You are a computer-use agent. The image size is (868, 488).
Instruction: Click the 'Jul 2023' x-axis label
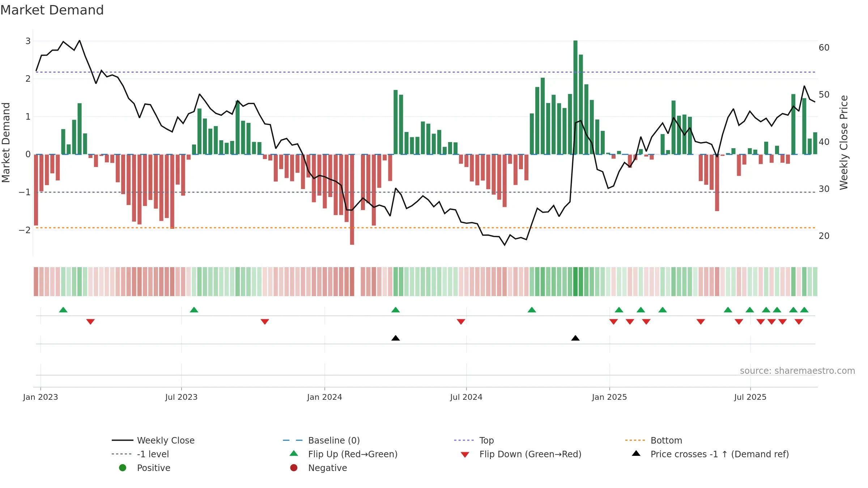[182, 397]
